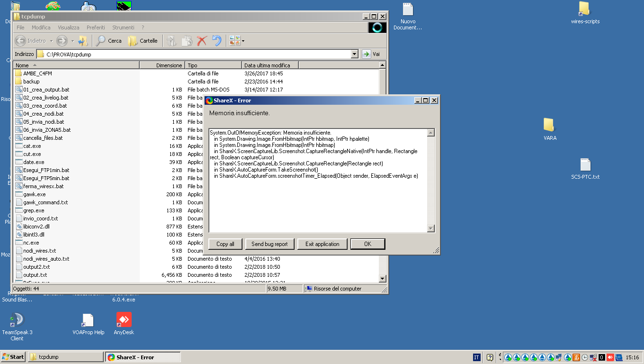
Task: Select wires-scripts desktop shortcut
Action: (x=585, y=13)
